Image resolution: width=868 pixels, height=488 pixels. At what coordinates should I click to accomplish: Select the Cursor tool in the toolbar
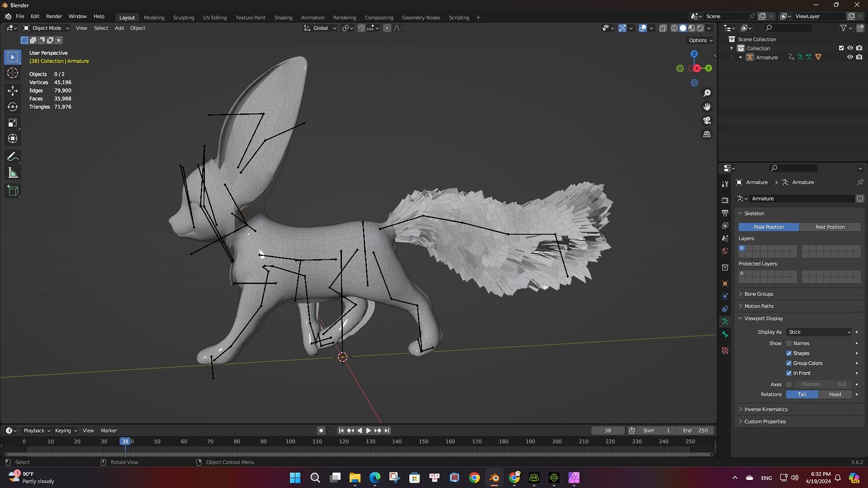(13, 73)
